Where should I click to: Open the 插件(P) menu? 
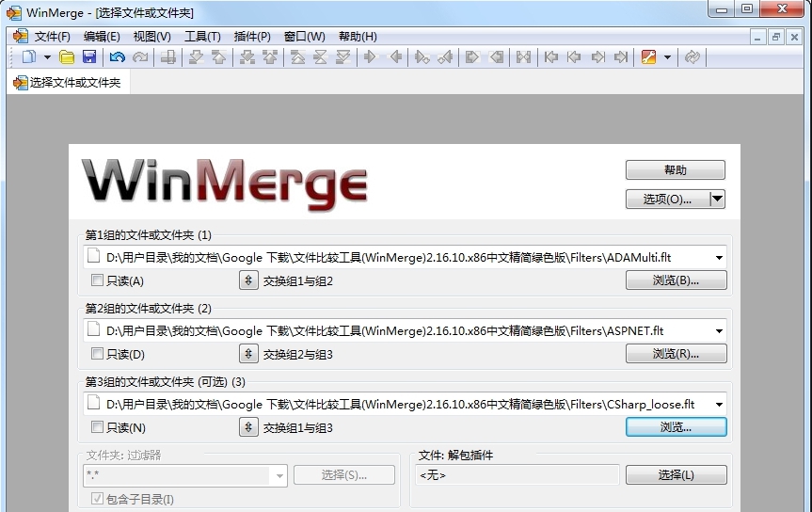click(x=252, y=37)
